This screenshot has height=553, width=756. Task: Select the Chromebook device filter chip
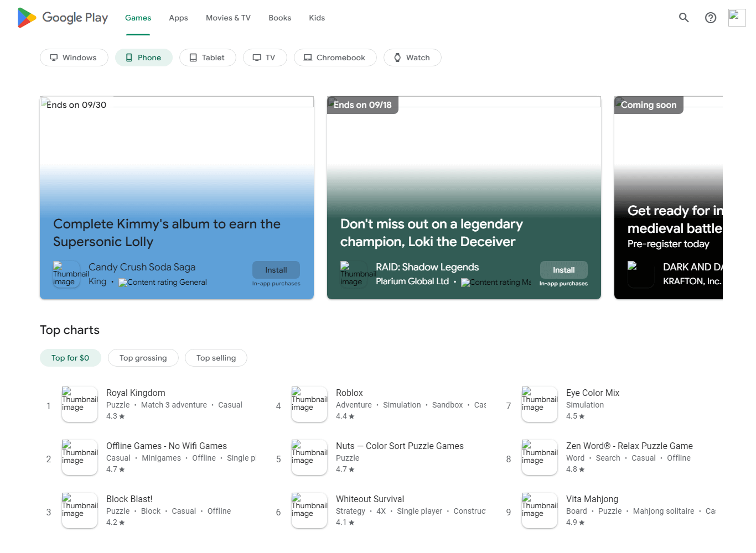[335, 58]
